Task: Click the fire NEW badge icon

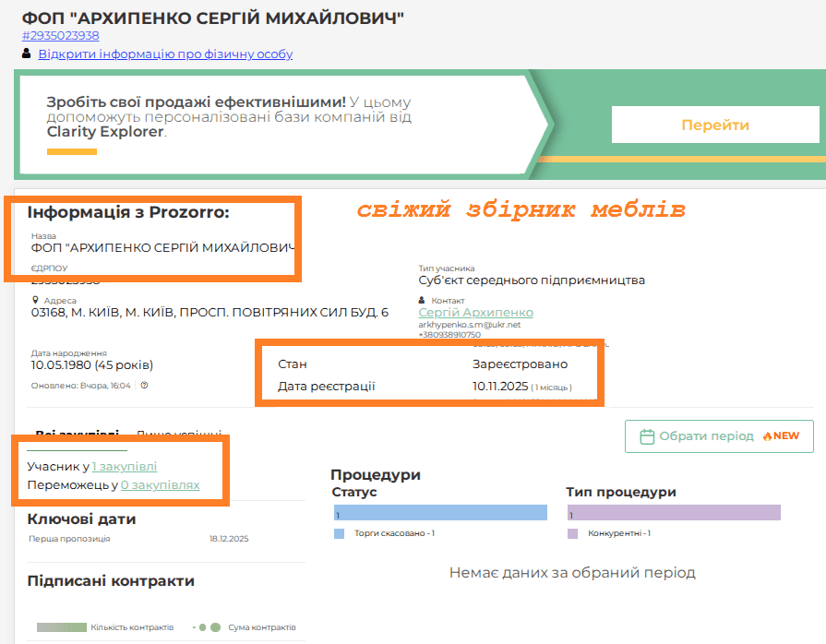Action: 765,436
